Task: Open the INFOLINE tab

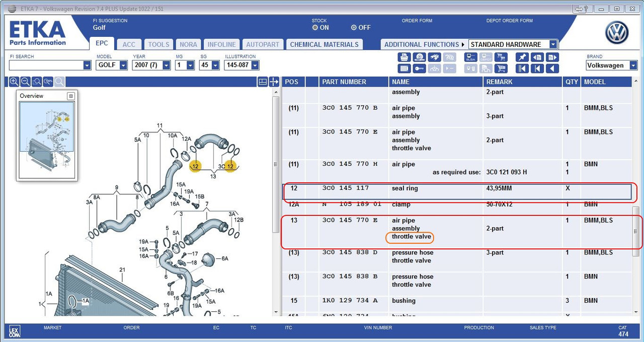Action: click(x=221, y=44)
